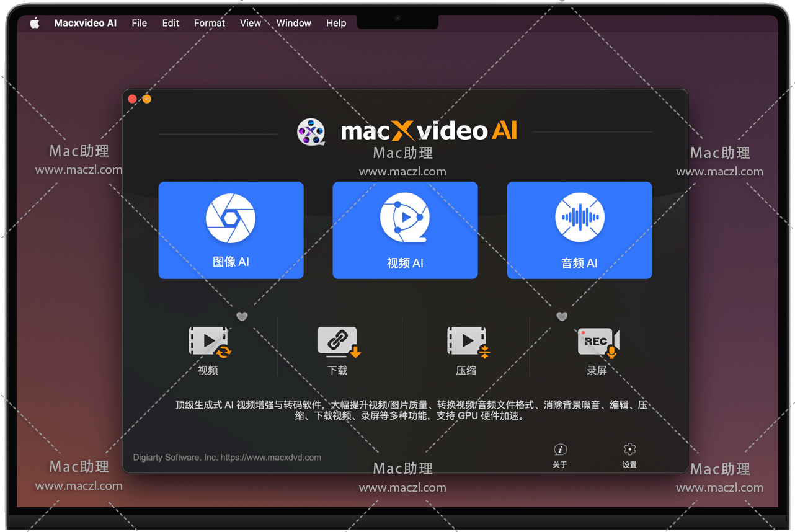Expand the Format menu
795x532 pixels.
point(210,23)
